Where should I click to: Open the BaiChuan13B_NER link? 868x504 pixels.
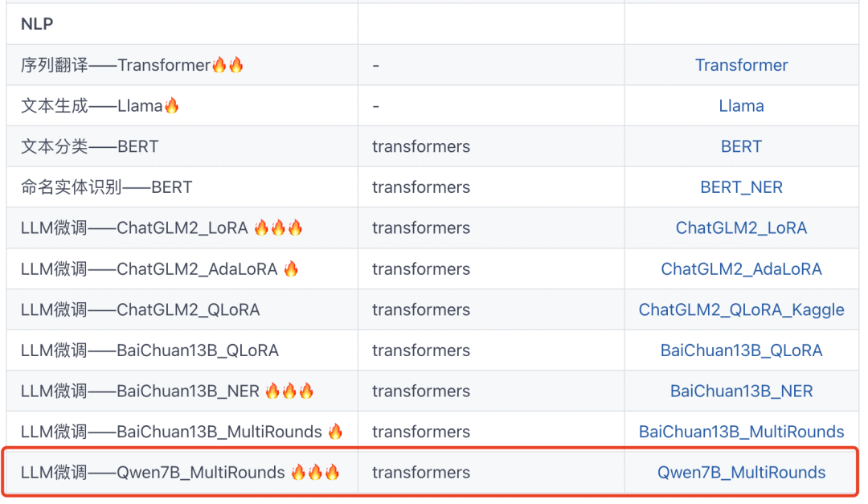click(741, 391)
